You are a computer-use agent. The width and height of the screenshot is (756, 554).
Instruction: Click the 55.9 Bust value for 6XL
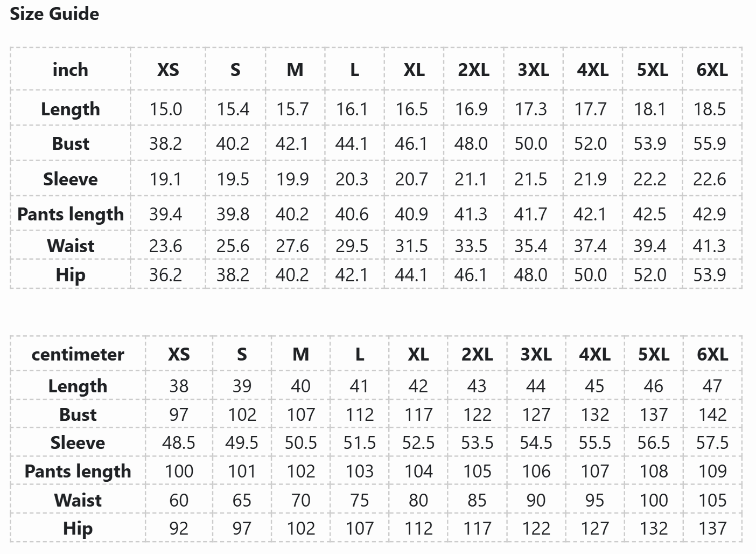click(710, 143)
